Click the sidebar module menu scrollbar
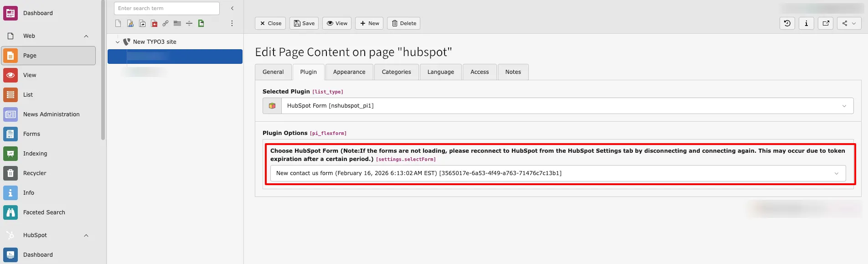 pos(103,70)
